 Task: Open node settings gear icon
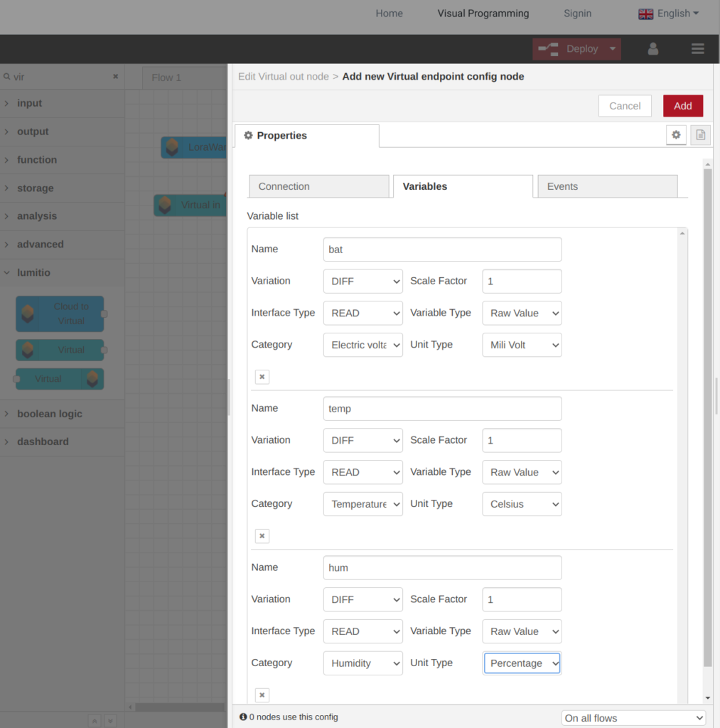(676, 135)
